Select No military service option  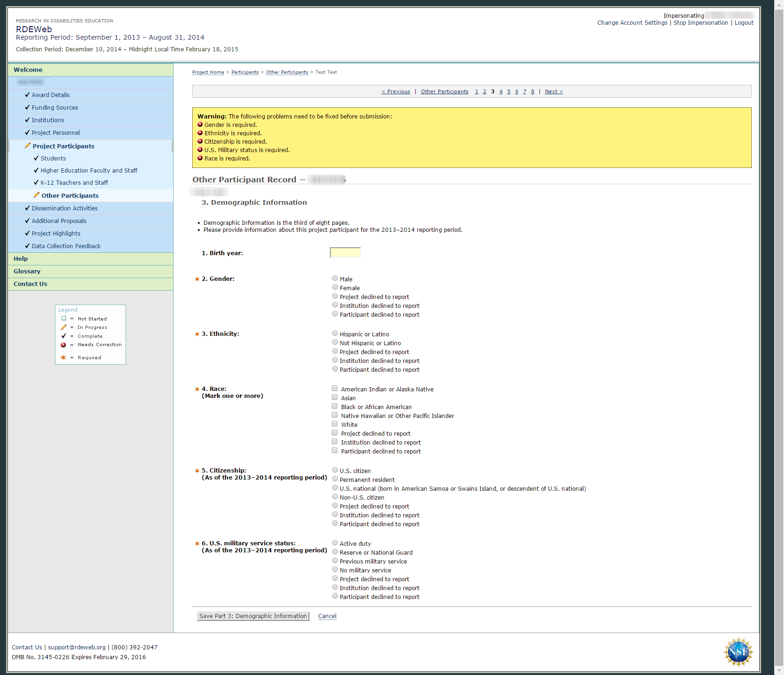pyautogui.click(x=335, y=570)
